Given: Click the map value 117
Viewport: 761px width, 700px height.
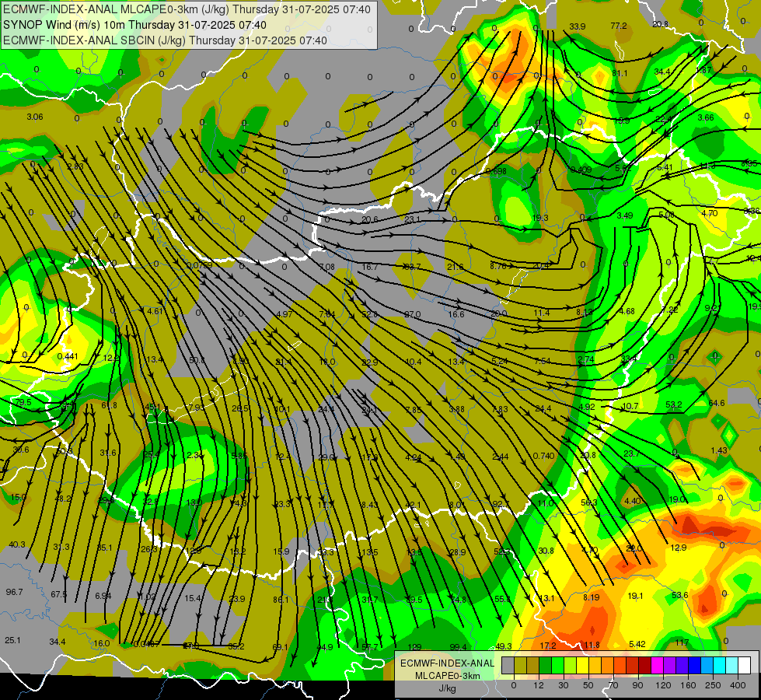Looking at the screenshot, I should click(682, 642).
